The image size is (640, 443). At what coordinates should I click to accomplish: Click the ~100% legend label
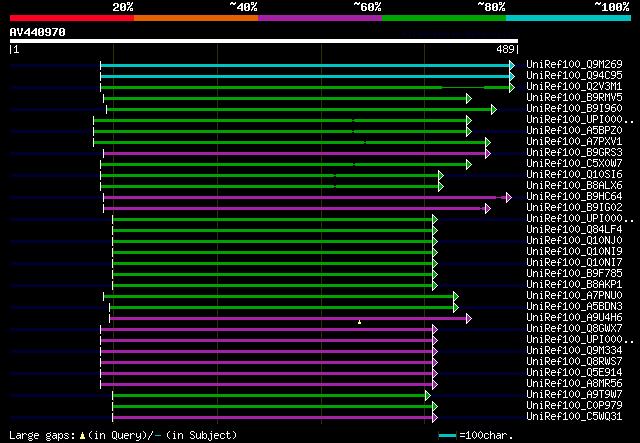click(612, 7)
